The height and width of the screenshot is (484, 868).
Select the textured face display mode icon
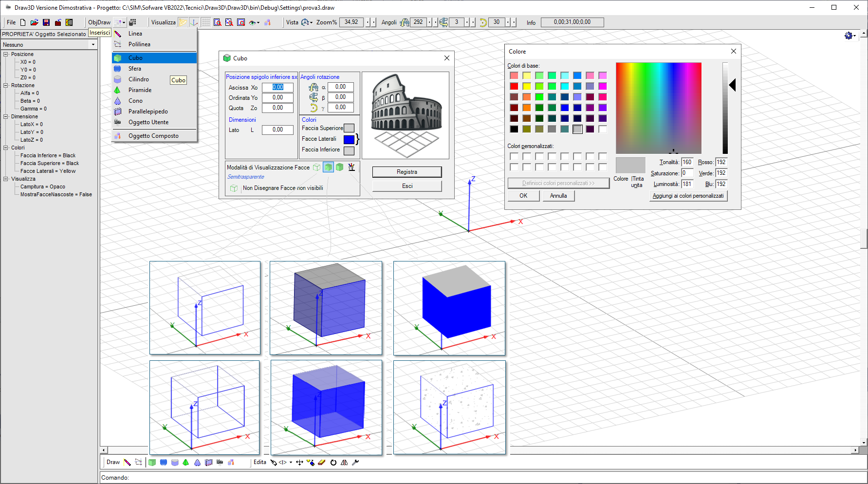pyautogui.click(x=351, y=168)
